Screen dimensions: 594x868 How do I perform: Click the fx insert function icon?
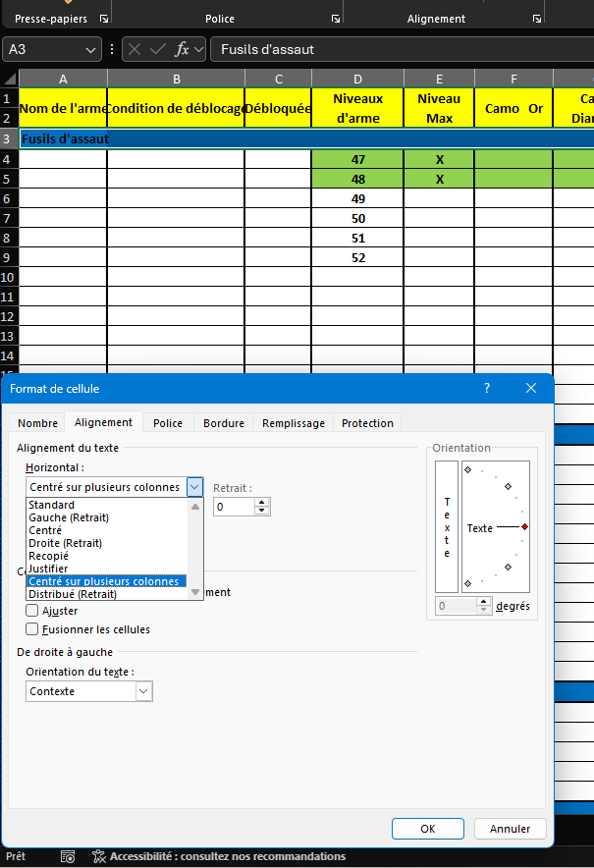pyautogui.click(x=182, y=49)
